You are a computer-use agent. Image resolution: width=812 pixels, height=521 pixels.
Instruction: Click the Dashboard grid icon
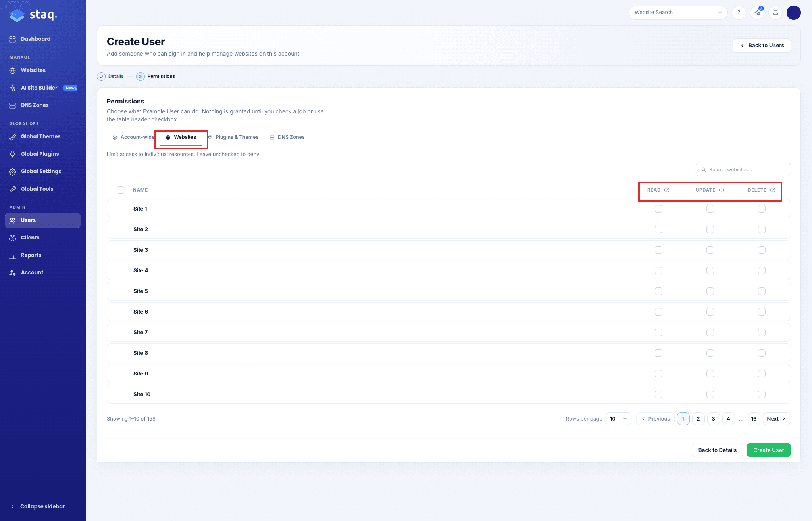13,39
